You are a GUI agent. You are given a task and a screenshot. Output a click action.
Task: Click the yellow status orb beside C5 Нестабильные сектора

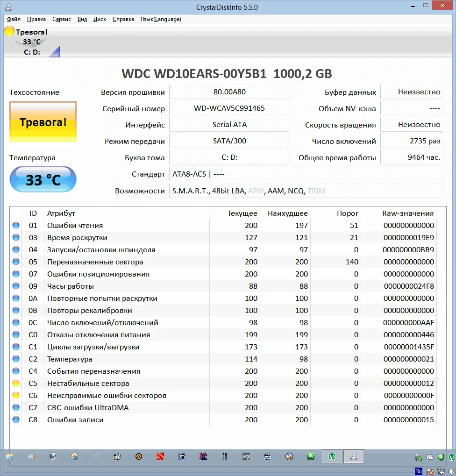coord(16,384)
